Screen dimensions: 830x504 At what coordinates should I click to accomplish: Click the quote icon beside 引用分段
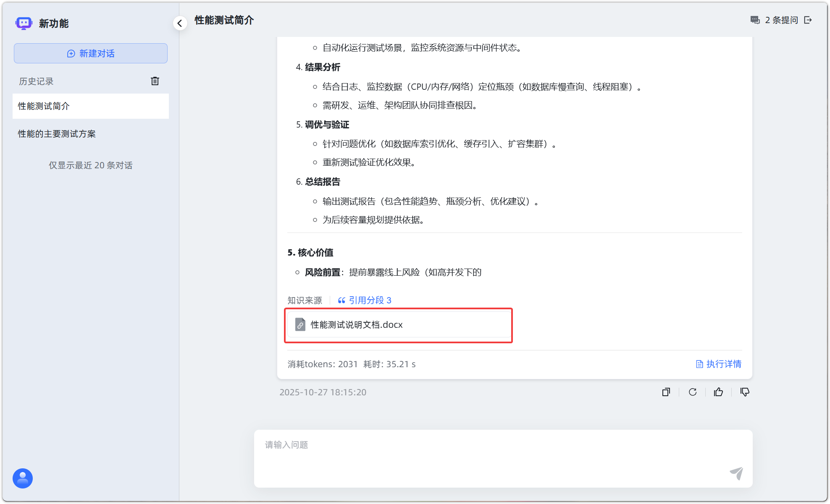click(x=341, y=300)
